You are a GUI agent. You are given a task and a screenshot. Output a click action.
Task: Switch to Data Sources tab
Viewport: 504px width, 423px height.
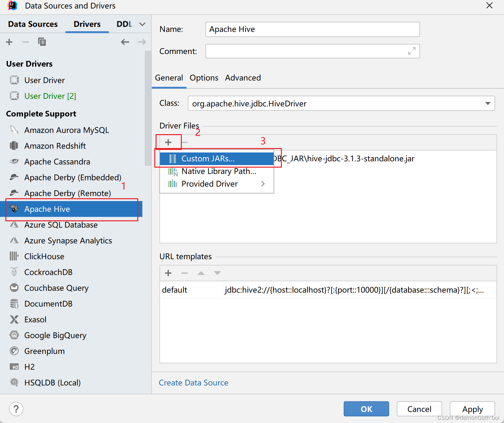click(x=33, y=24)
